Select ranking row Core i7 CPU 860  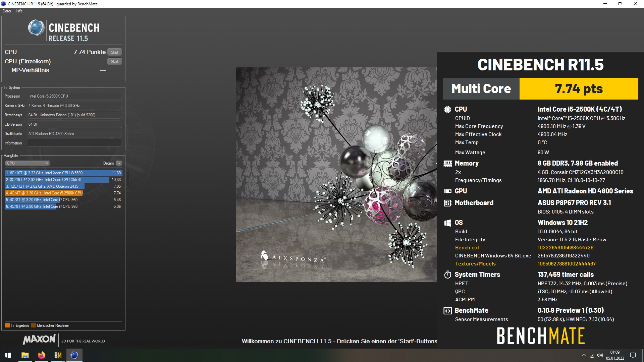click(63, 206)
